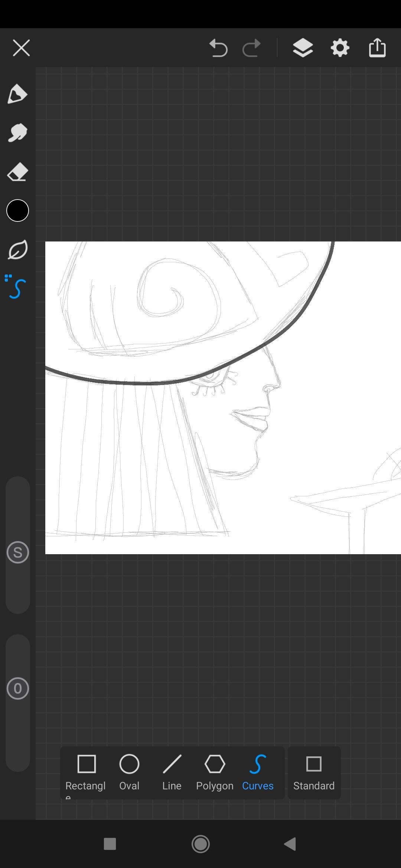
Task: Select the Eraser tool
Action: point(17,172)
